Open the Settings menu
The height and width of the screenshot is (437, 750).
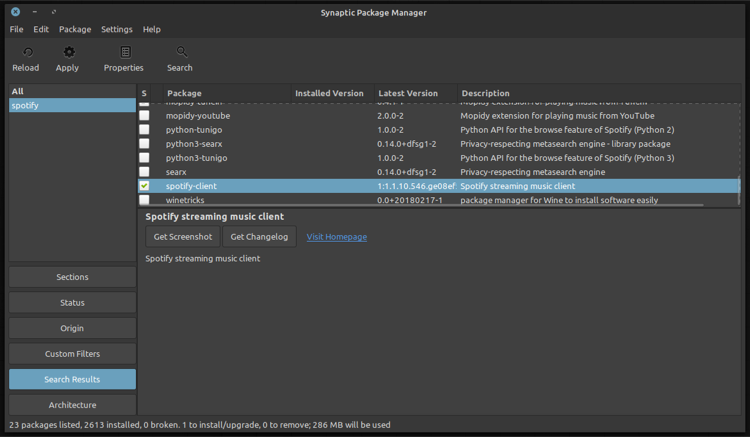[117, 29]
